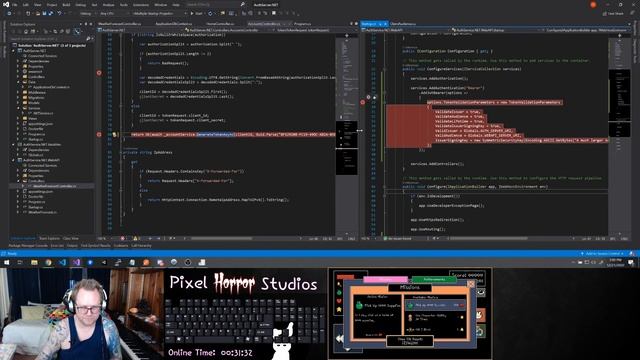Expand the Migrations folder

(18, 98)
